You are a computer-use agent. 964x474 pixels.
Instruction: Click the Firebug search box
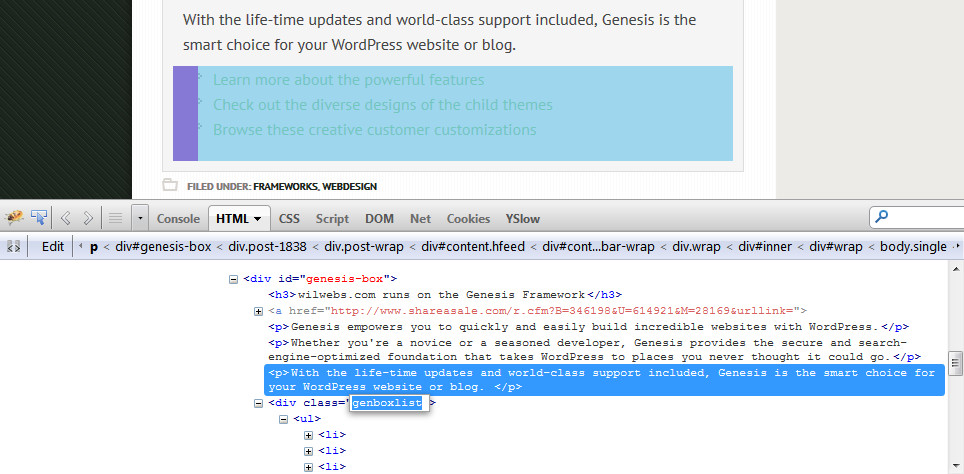click(919, 217)
